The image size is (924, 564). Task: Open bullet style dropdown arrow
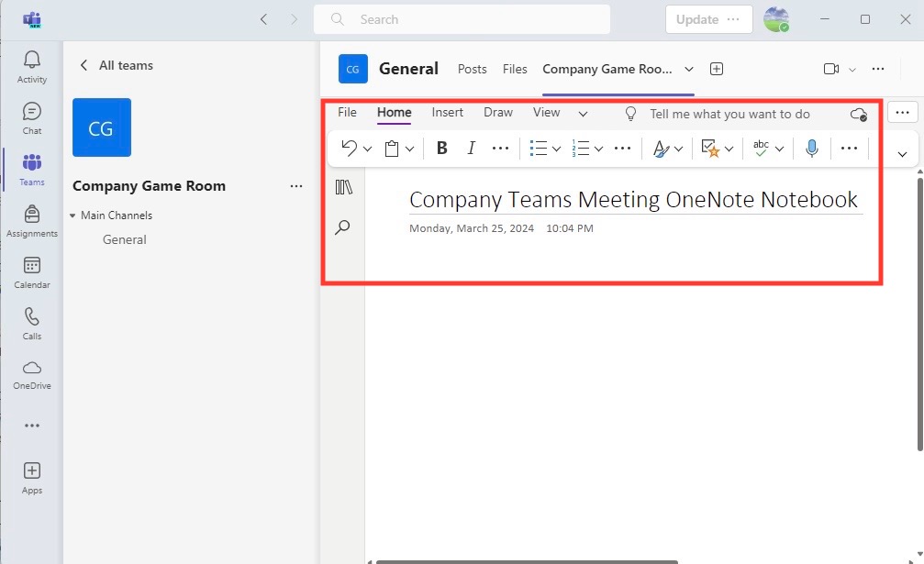pos(556,149)
